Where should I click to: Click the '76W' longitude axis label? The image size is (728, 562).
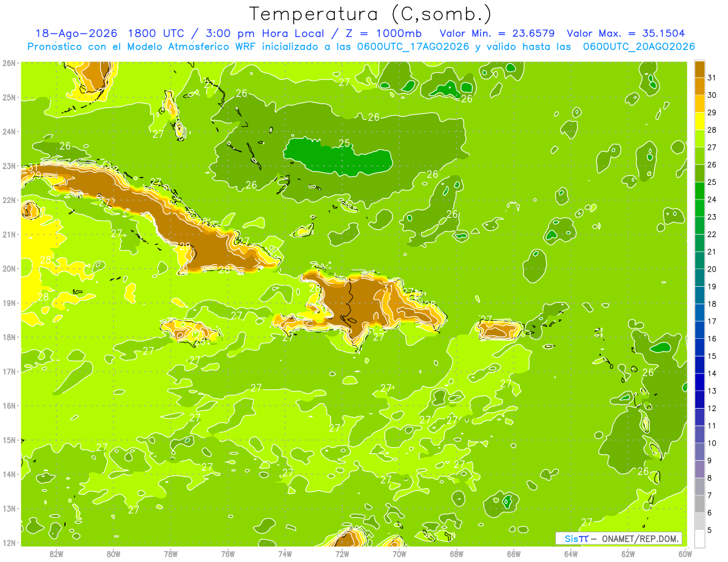pyautogui.click(x=228, y=553)
